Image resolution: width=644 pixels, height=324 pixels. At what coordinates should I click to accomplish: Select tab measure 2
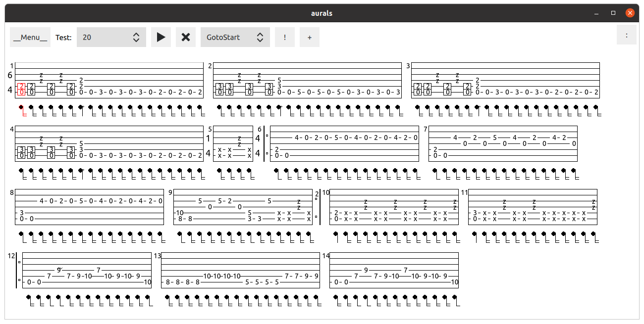pos(308,80)
